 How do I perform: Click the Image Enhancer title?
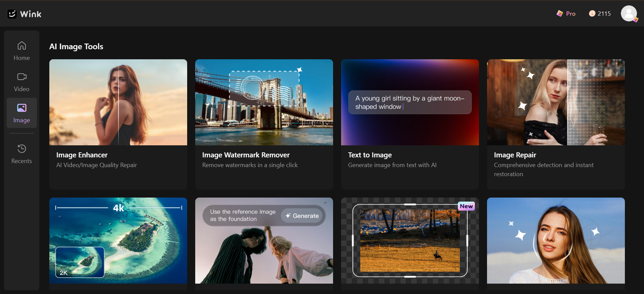point(82,155)
